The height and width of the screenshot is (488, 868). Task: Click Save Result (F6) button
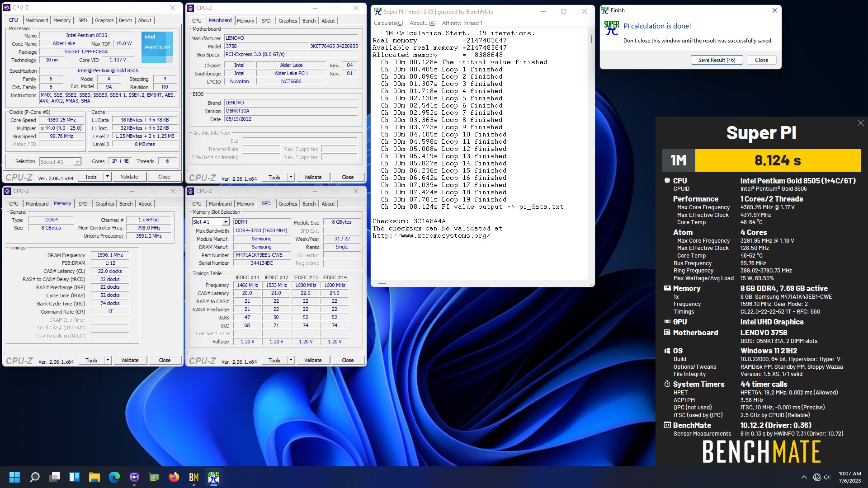point(717,60)
